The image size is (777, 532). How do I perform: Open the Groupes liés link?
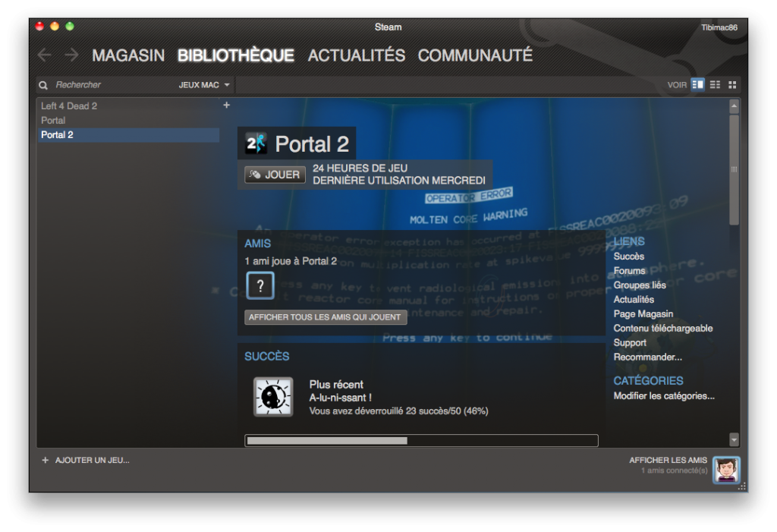point(640,285)
